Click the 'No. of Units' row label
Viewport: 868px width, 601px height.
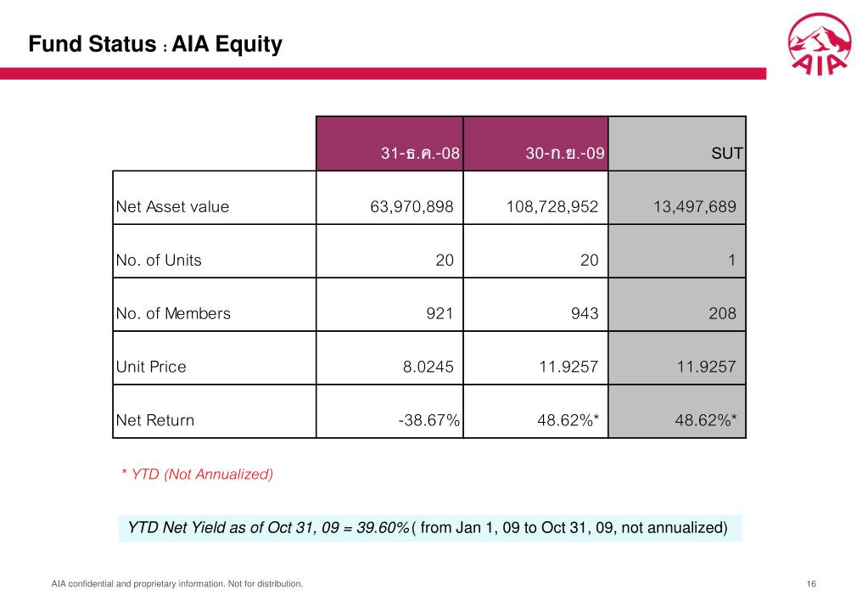(159, 261)
